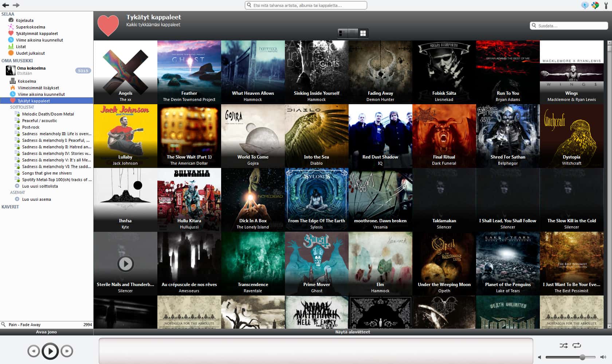Play Sterile Nails and Thunderbowels overlay button
This screenshot has width=612, height=364.
pyautogui.click(x=125, y=263)
